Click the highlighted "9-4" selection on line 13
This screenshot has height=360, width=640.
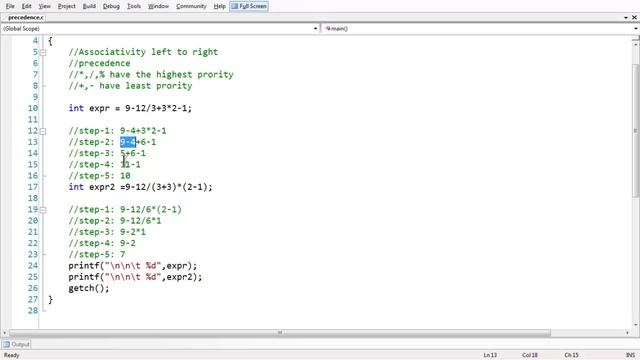tap(128, 142)
